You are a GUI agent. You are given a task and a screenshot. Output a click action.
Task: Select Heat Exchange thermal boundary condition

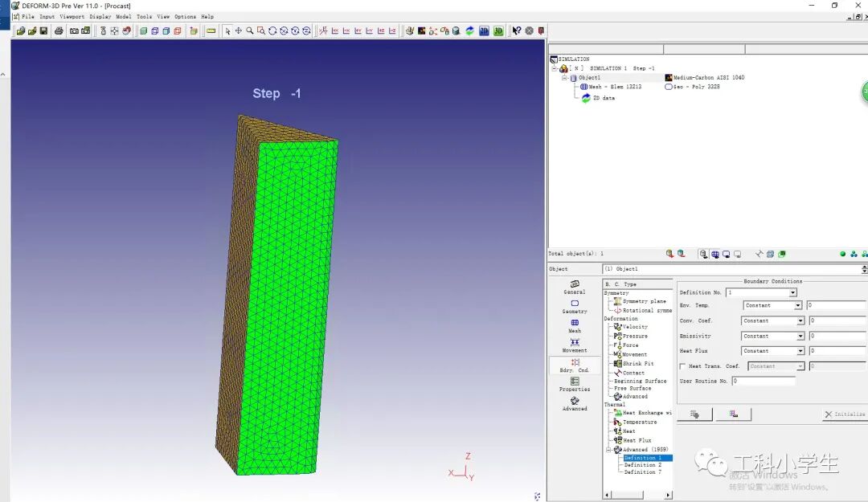[643, 414]
